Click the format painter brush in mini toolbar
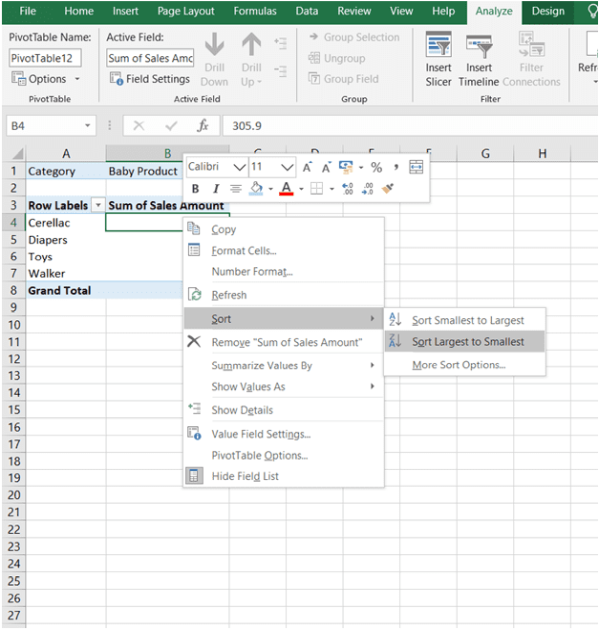 coord(388,189)
